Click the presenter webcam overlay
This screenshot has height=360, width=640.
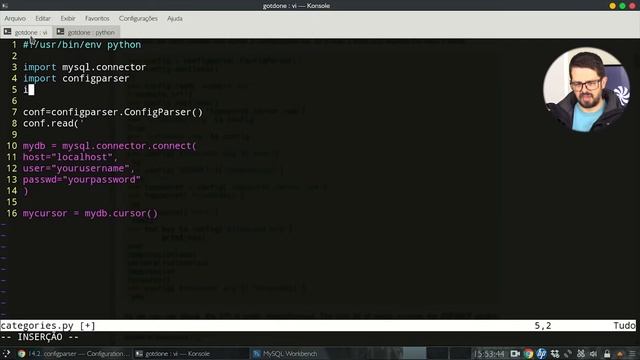(x=587, y=89)
